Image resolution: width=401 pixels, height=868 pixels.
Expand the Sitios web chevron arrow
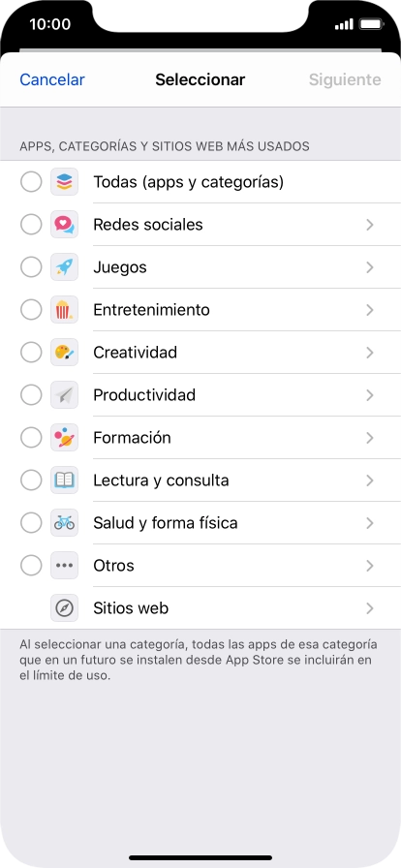pos(370,608)
